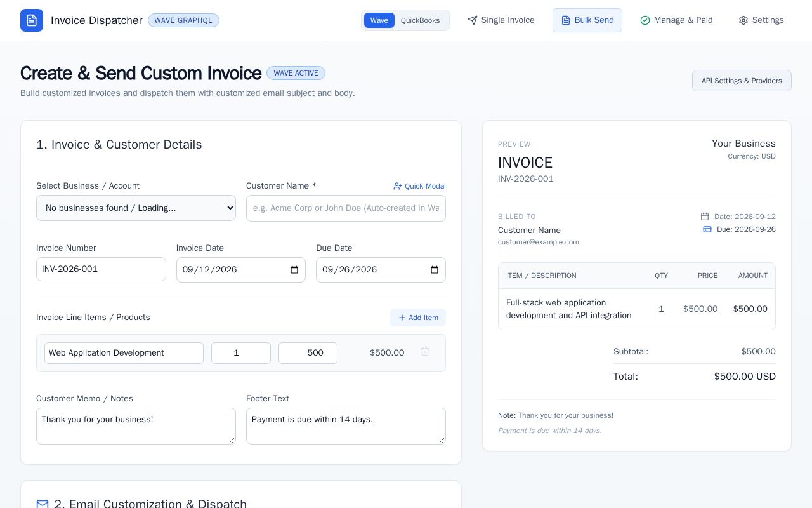The height and width of the screenshot is (508, 812).
Task: Click the Invoice Dispatcher title text
Action: [96, 20]
